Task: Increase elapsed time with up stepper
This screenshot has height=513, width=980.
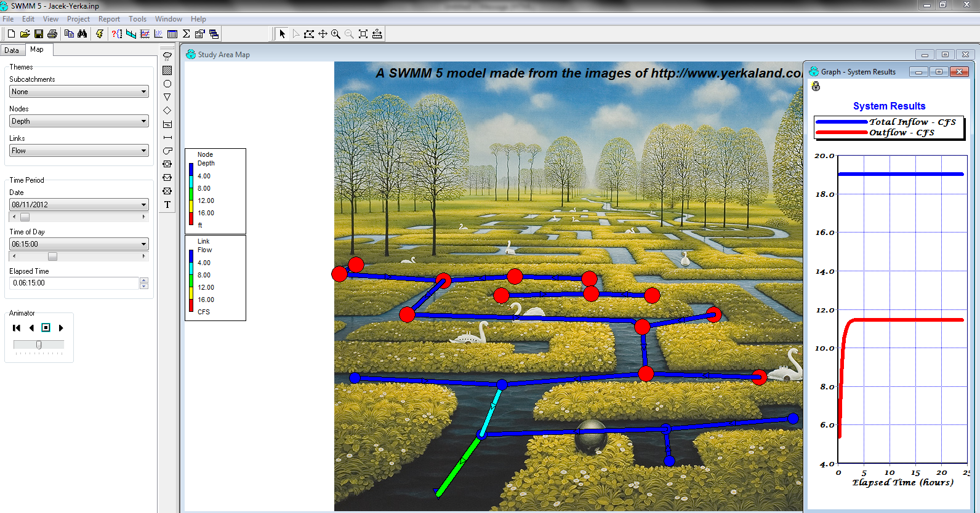Action: tap(144, 280)
